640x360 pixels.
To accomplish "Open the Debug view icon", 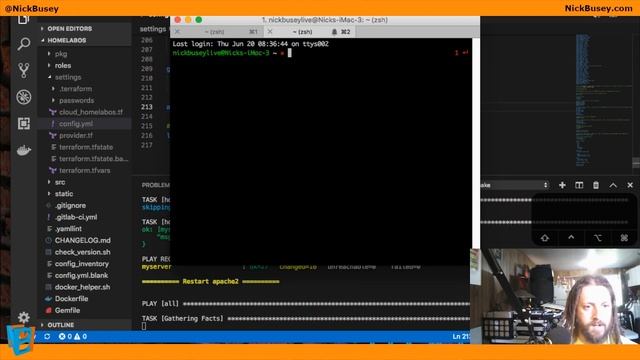I will pos(24,97).
